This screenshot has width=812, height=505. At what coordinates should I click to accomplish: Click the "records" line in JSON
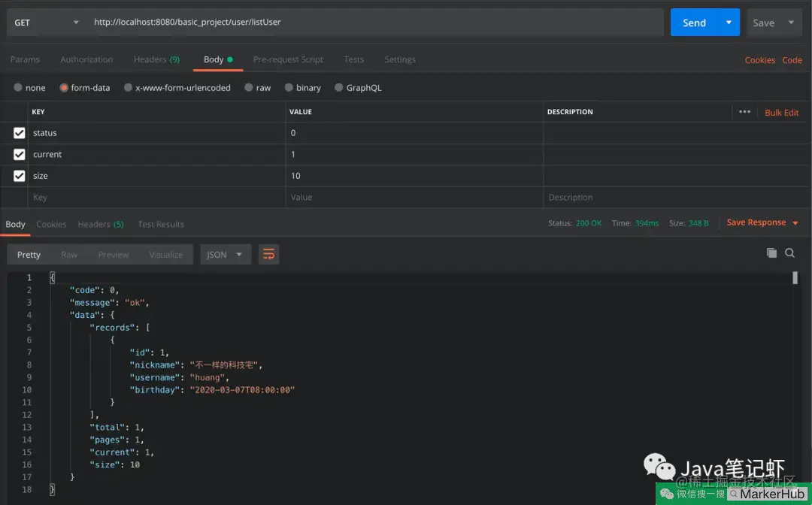click(120, 327)
